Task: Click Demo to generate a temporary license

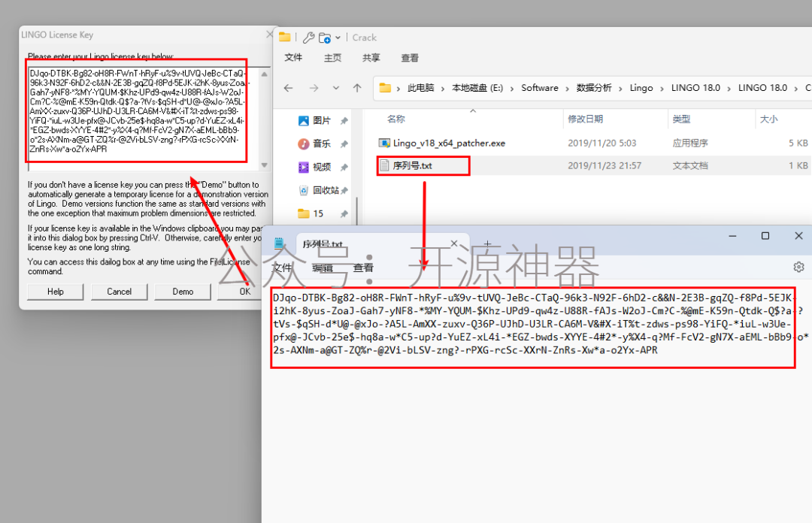Action: pos(183,292)
